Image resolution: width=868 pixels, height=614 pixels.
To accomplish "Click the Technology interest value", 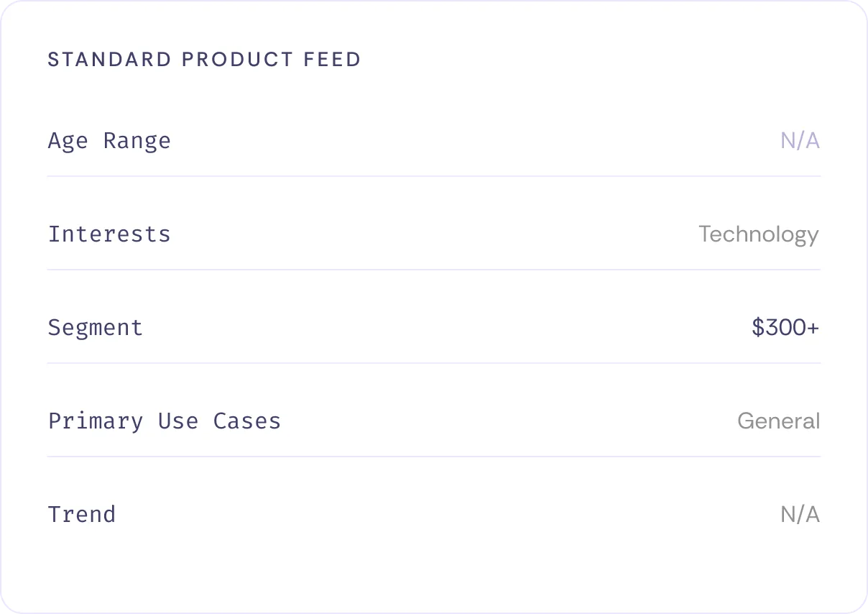I will (x=758, y=234).
